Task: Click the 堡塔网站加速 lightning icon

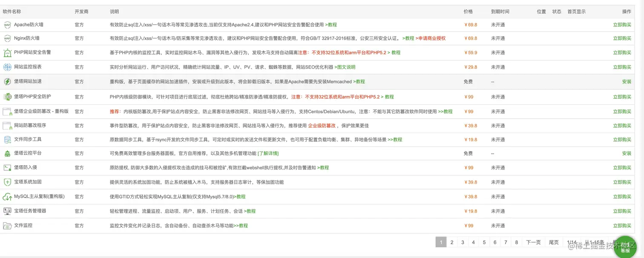Action: coord(7,82)
